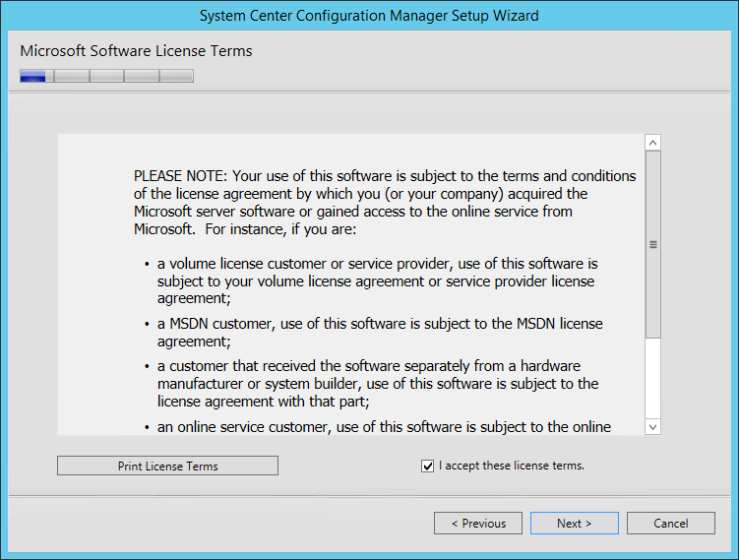The image size is (739, 560).
Task: Cancel the setup wizard
Action: pyautogui.click(x=671, y=524)
